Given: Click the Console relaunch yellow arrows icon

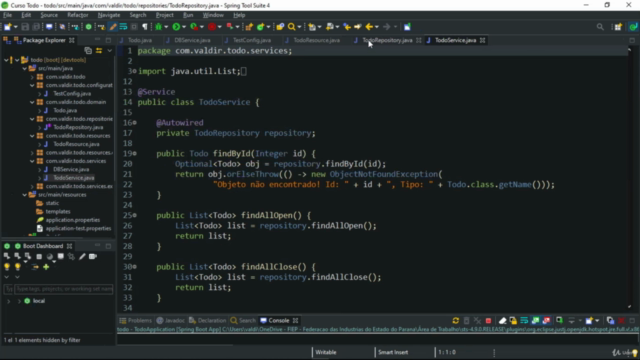Looking at the screenshot, I should pyautogui.click(x=456, y=321).
